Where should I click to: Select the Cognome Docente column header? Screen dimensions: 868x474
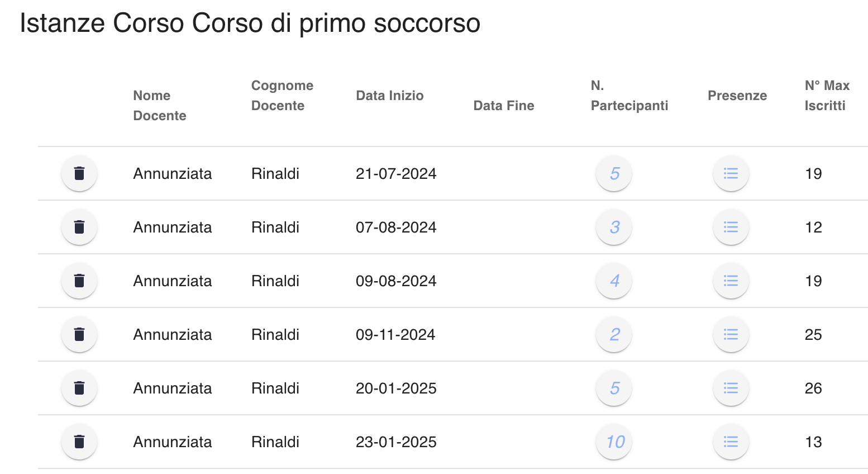[x=282, y=96]
